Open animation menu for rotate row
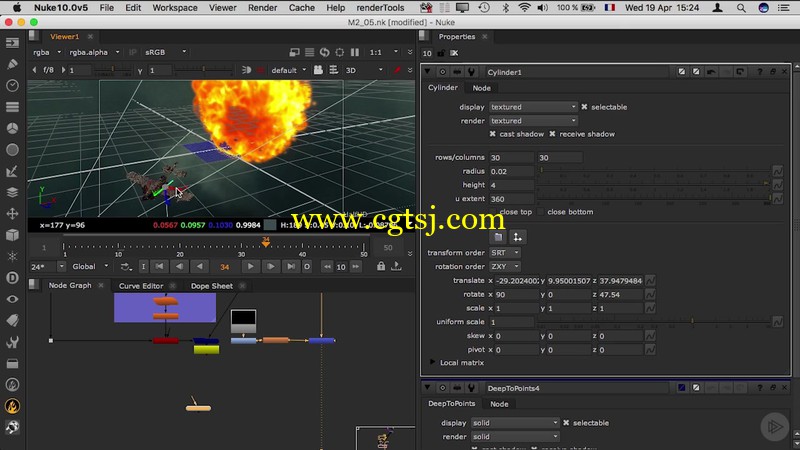Screen dimensions: 800x450 pyautogui.click(x=650, y=294)
